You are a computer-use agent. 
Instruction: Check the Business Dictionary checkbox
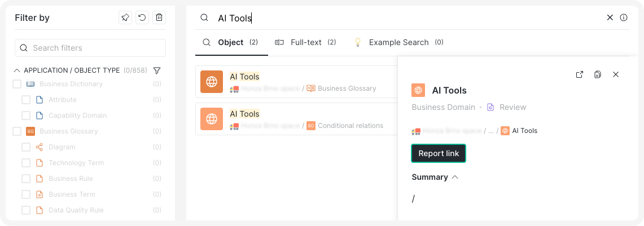[x=17, y=84]
